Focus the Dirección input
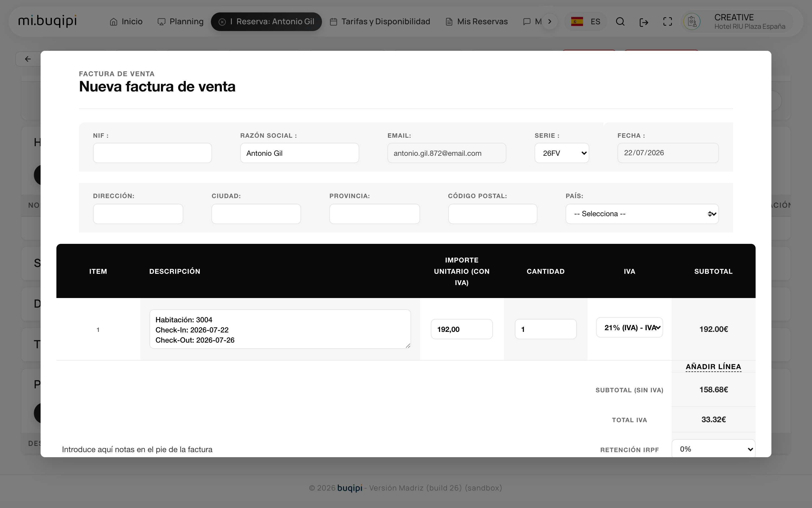The height and width of the screenshot is (508, 812). 138,214
